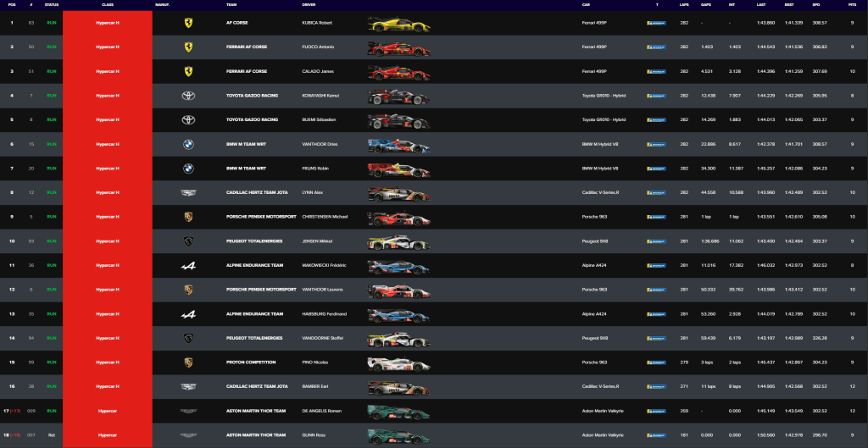
Task: Click last lap time 1:50.560
Action: tap(765, 435)
